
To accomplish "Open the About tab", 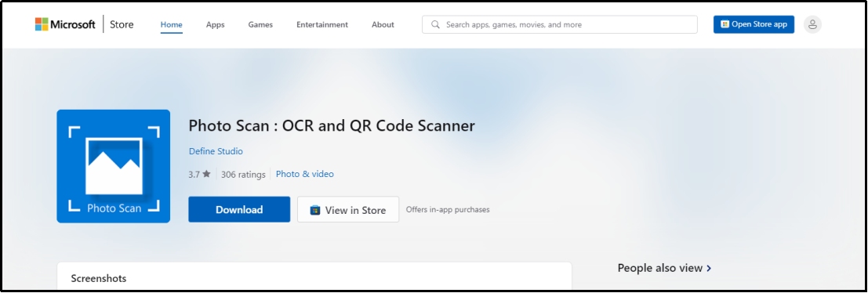I will pos(383,24).
